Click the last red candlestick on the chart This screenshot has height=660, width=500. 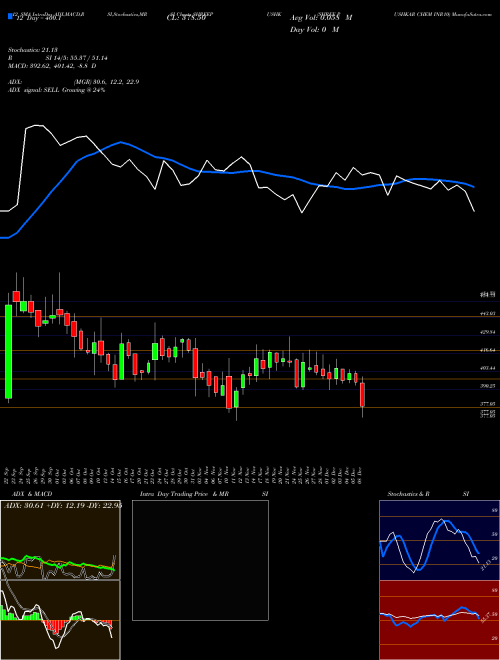click(362, 394)
